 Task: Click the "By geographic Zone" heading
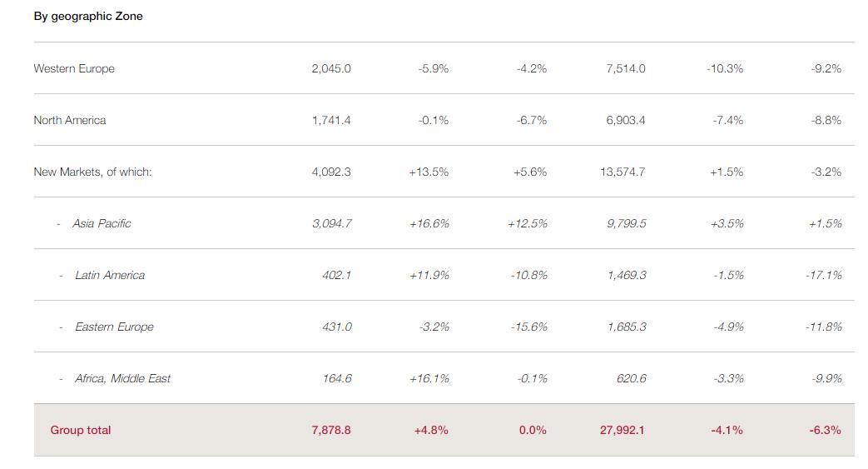pos(88,16)
